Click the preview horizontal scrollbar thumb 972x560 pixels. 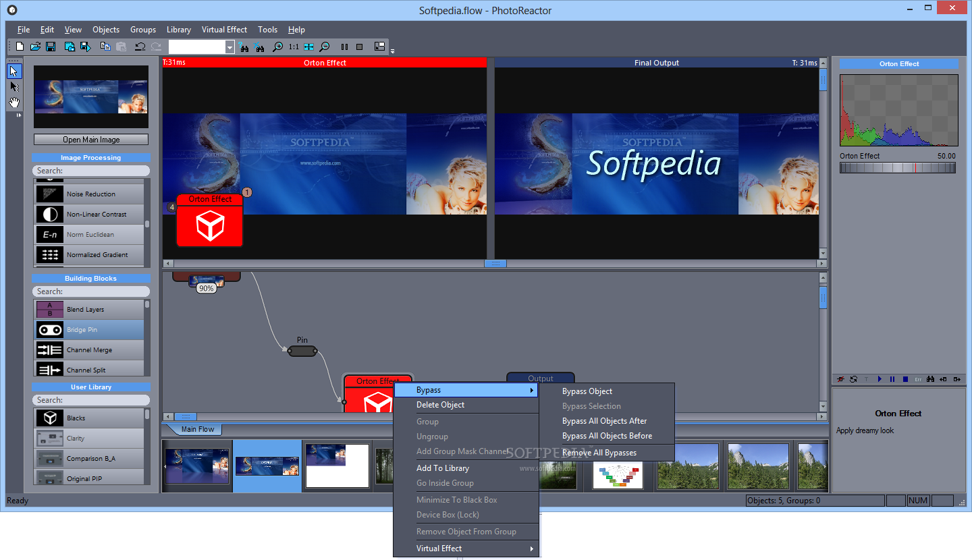click(495, 263)
